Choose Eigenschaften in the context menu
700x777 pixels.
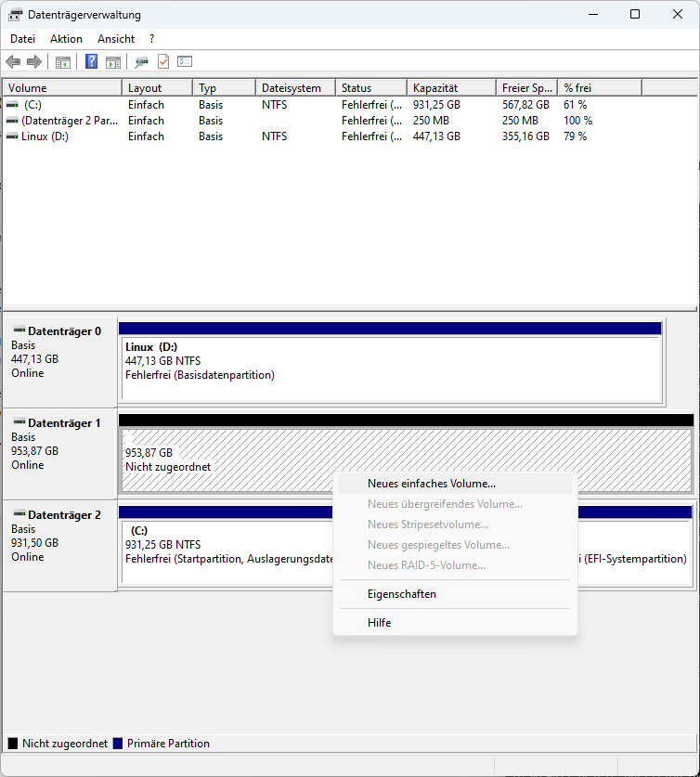[455, 594]
